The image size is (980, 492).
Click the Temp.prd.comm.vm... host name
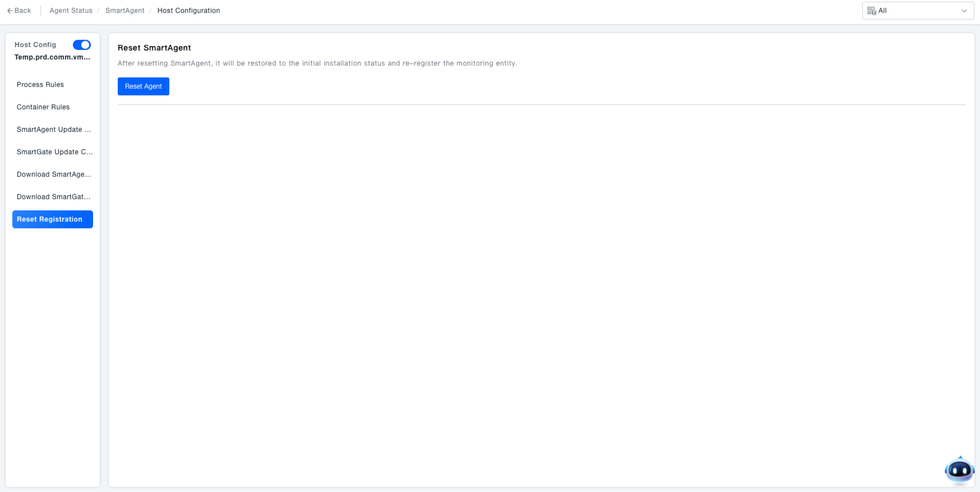(x=52, y=57)
